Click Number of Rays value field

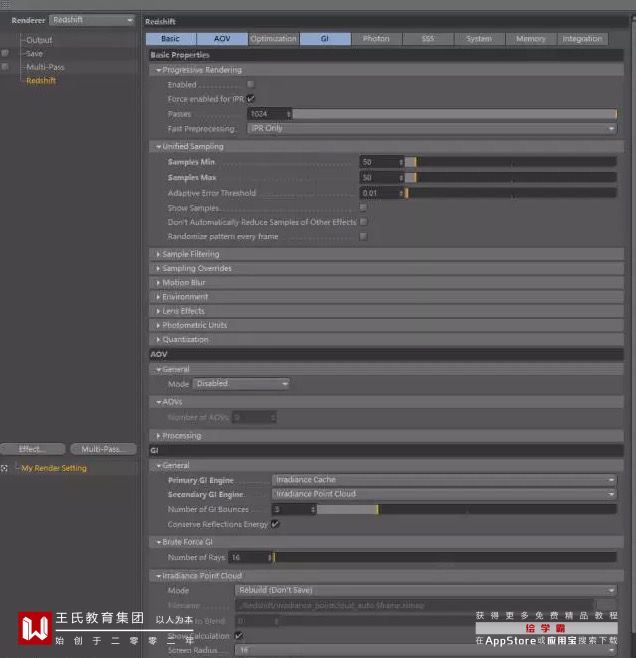click(250, 557)
